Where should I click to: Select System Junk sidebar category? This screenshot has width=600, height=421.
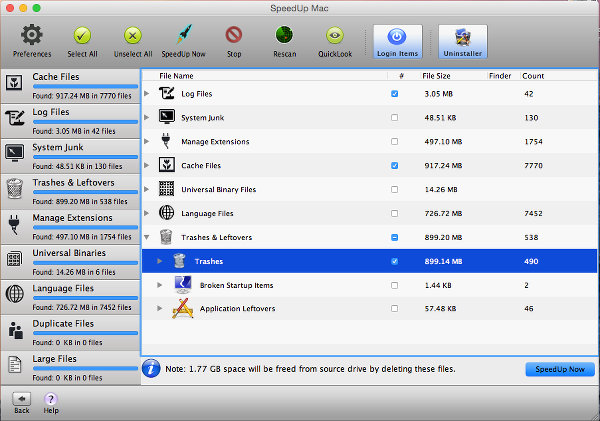click(70, 157)
